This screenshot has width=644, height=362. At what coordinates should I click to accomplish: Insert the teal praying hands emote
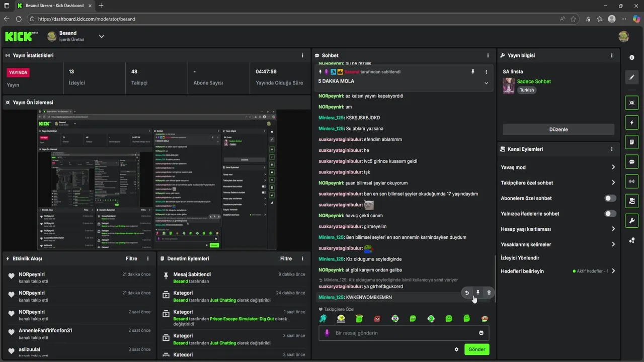tap(323, 319)
